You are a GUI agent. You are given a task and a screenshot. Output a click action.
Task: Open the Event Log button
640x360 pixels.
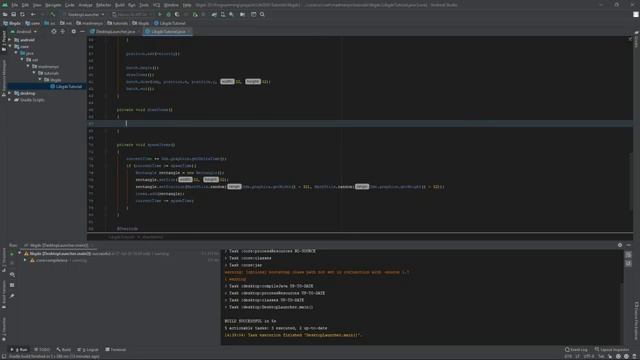576,349
